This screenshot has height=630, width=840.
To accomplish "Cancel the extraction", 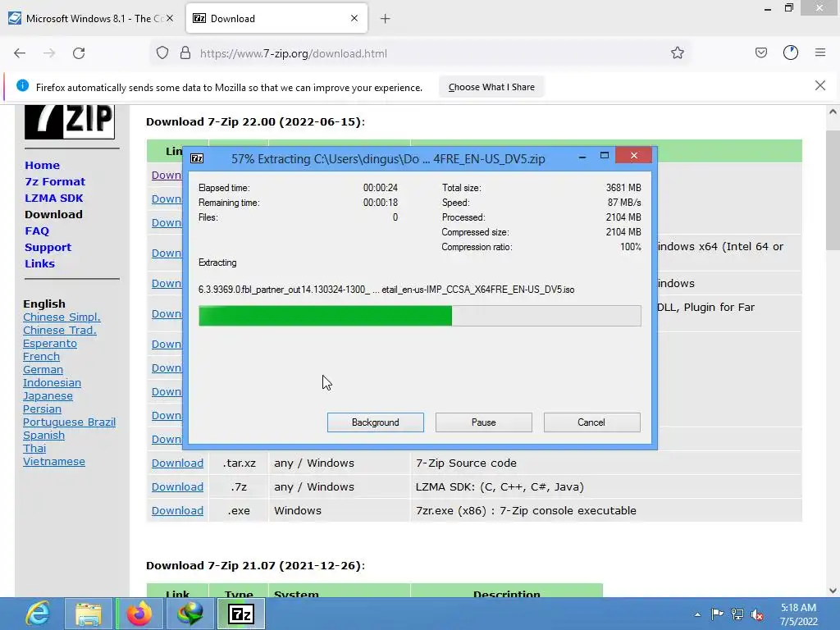I will coord(592,422).
